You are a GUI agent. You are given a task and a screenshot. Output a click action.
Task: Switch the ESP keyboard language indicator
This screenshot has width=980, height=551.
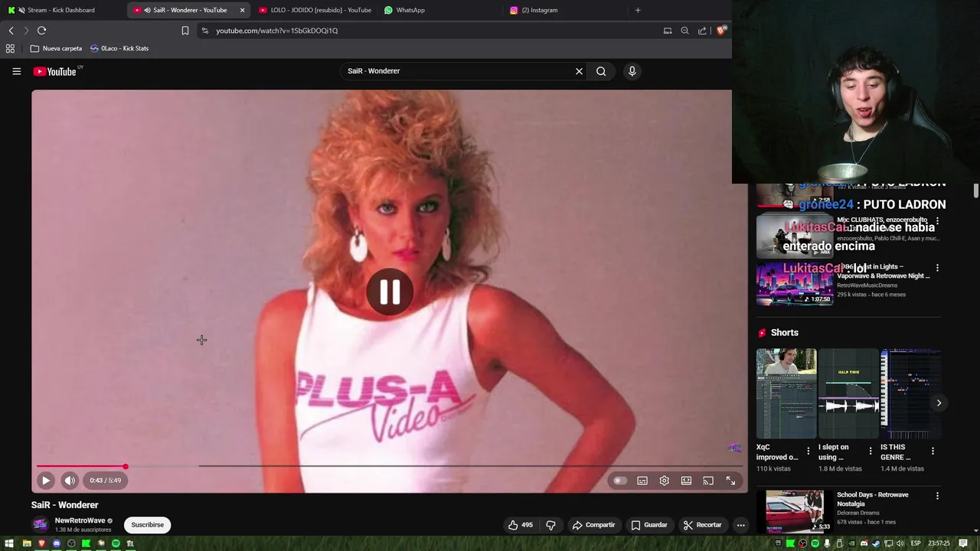click(916, 543)
